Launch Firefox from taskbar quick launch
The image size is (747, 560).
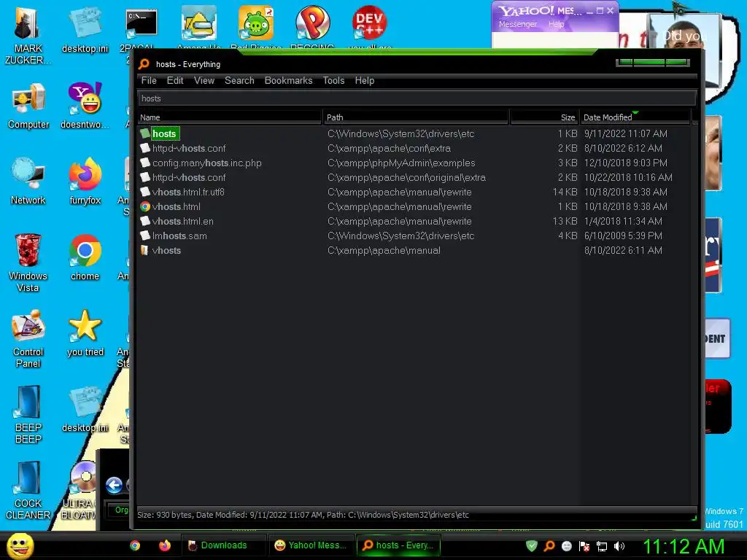point(165,545)
